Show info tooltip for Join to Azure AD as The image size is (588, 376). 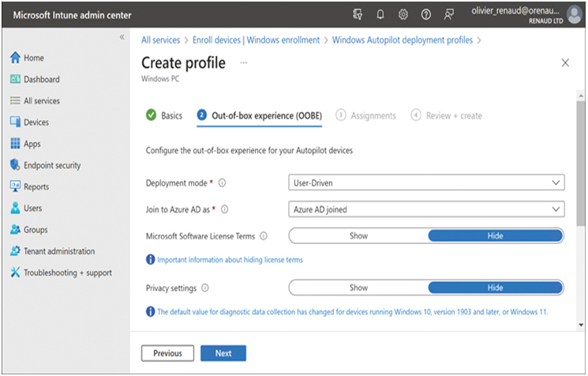pos(224,209)
